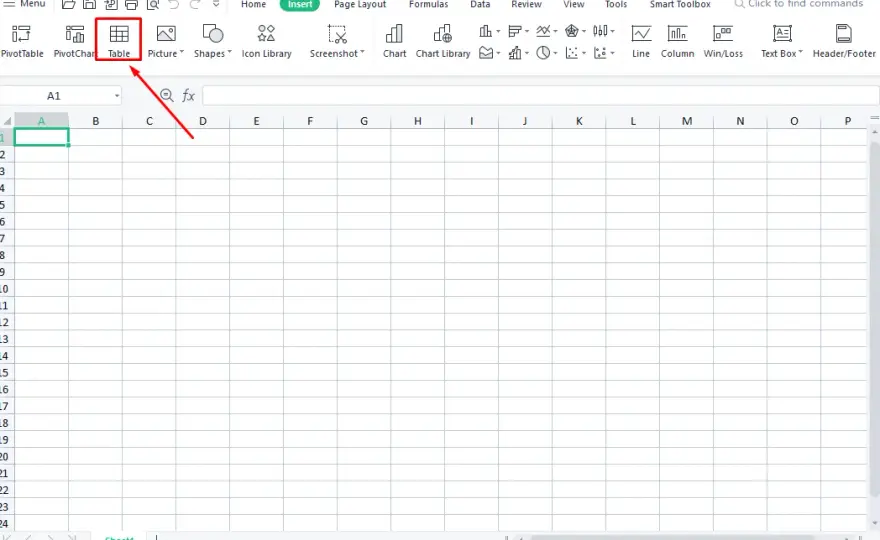
Task: Select column D header
Action: 203,121
